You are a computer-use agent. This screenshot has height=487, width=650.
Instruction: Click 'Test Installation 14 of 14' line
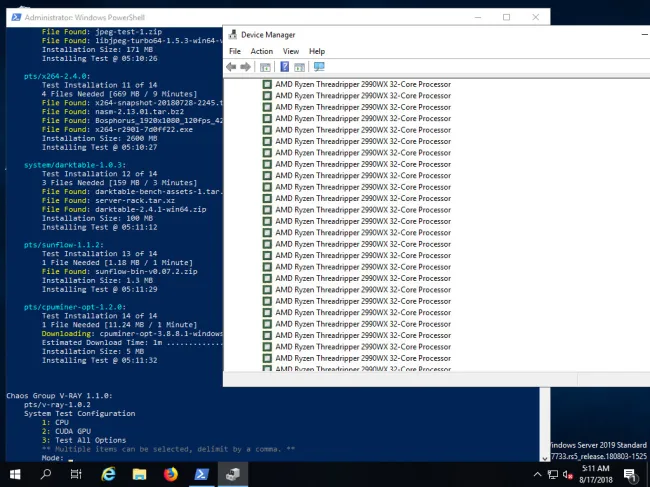coord(99,316)
